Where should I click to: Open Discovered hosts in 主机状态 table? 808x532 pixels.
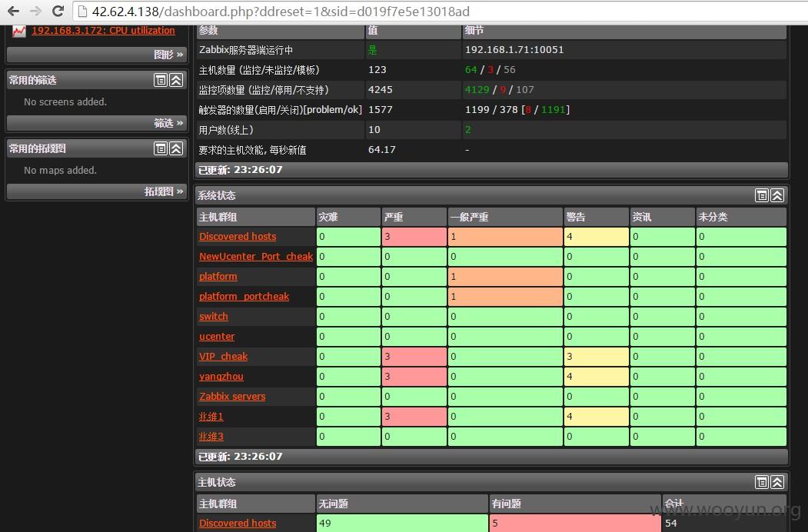pyautogui.click(x=238, y=524)
